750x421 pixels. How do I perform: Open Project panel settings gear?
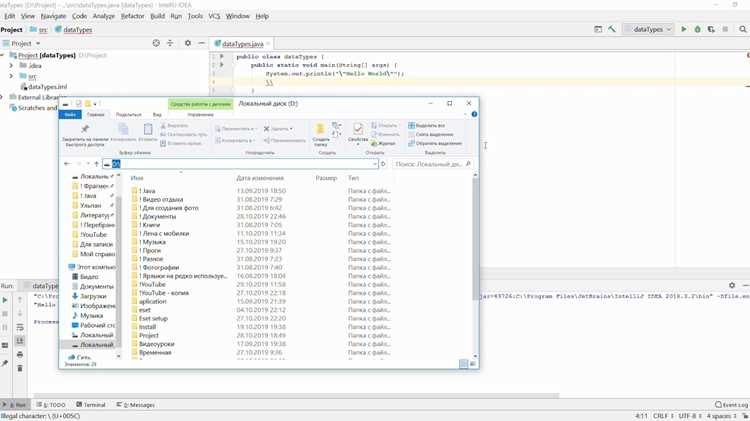coord(188,43)
